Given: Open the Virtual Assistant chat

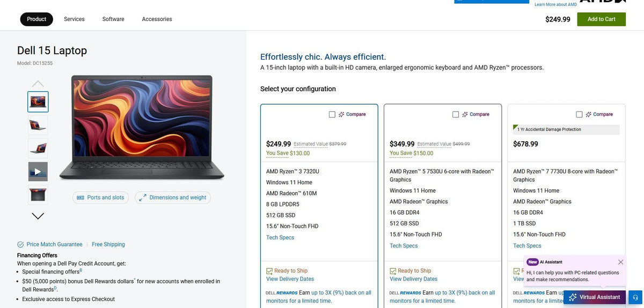Looking at the screenshot, I should [x=595, y=297].
